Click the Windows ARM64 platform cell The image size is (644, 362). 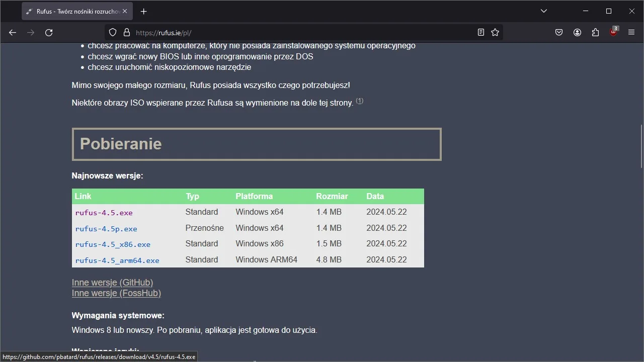pyautogui.click(x=267, y=259)
